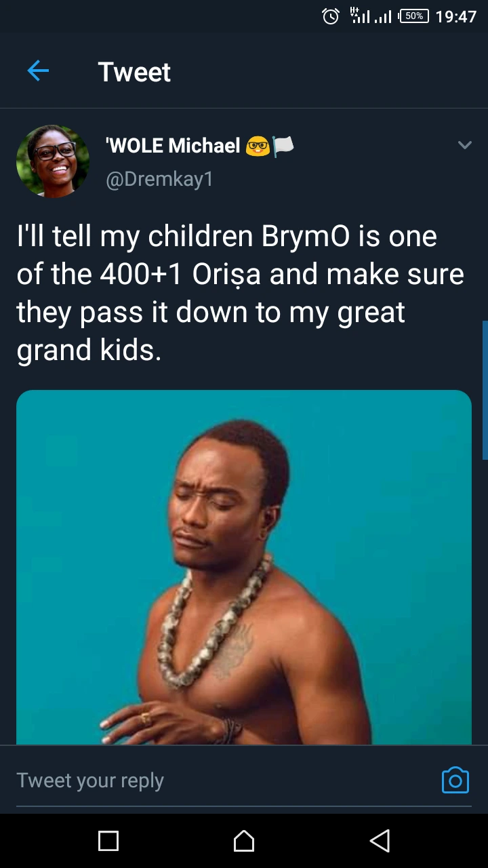Open the @Dremkay1 handle
This screenshot has height=868, width=488.
point(159,179)
